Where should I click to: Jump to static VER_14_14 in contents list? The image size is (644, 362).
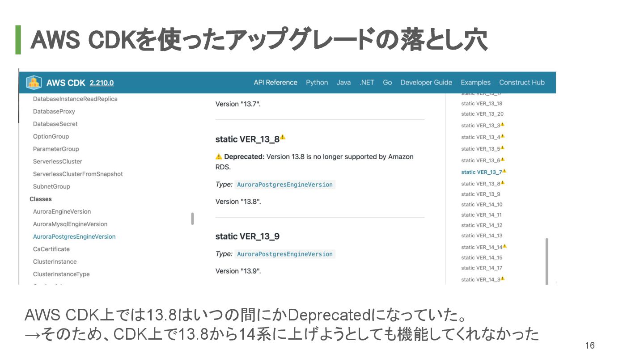coord(482,247)
